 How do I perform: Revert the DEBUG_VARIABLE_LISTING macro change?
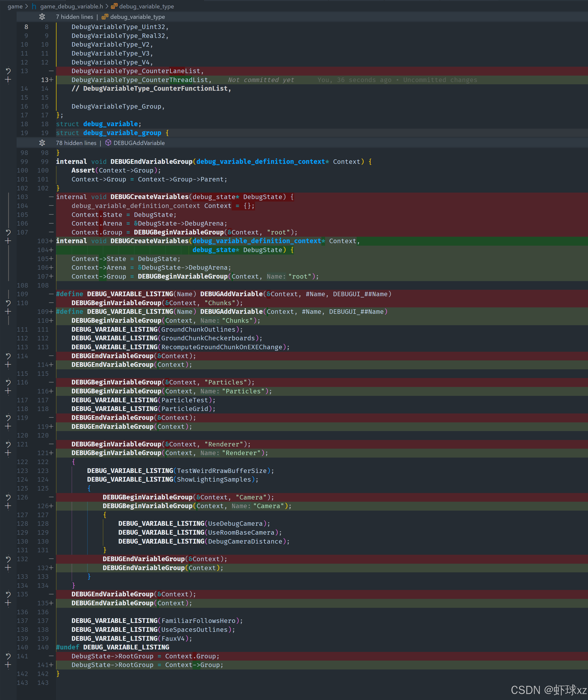coord(8,303)
